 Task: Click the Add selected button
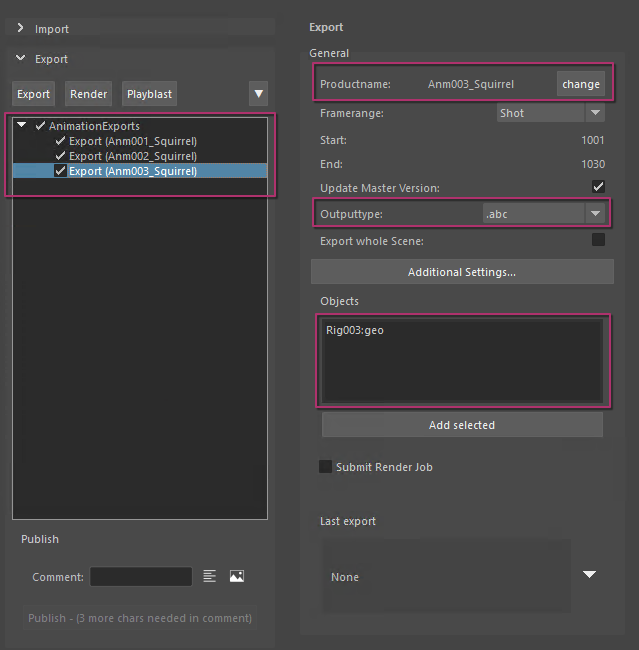[x=462, y=425]
